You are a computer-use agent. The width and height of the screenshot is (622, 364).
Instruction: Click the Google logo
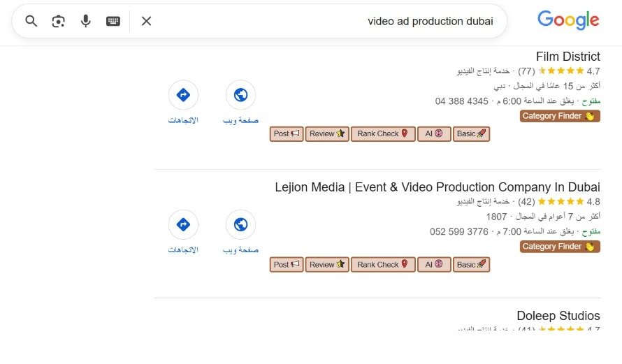[568, 20]
